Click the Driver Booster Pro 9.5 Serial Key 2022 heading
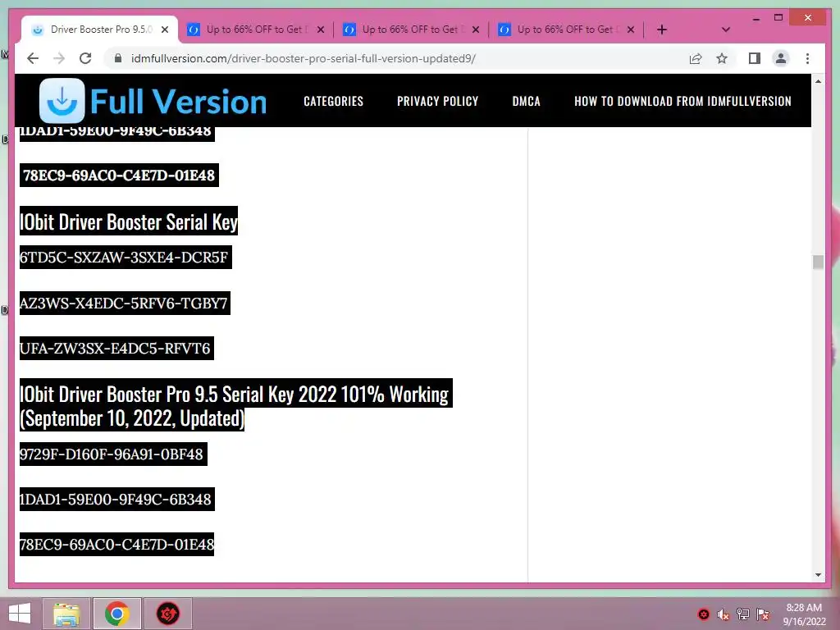Screen dimensions: 840x630 235,405
